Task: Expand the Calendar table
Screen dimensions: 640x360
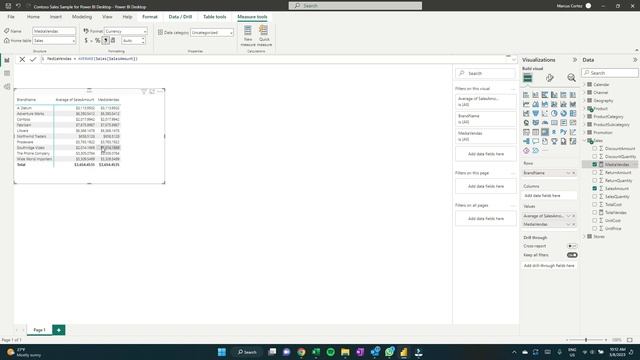Action: (584, 84)
